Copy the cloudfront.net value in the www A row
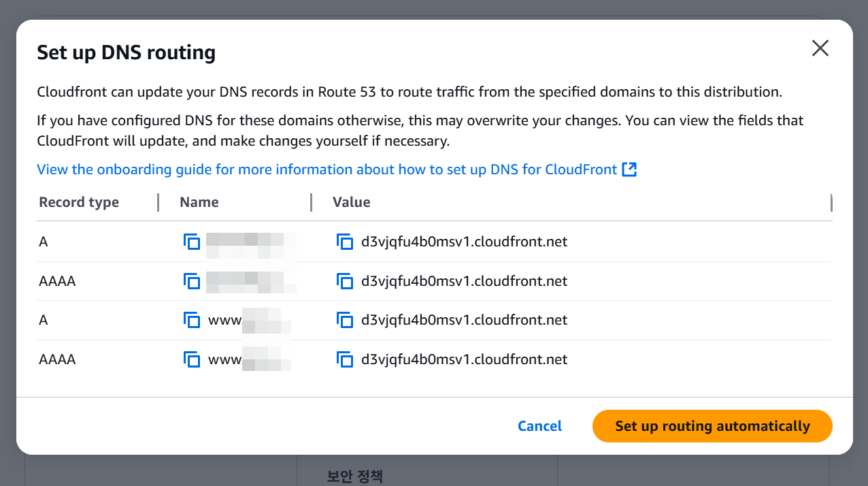Image resolution: width=868 pixels, height=486 pixels. 345,320
